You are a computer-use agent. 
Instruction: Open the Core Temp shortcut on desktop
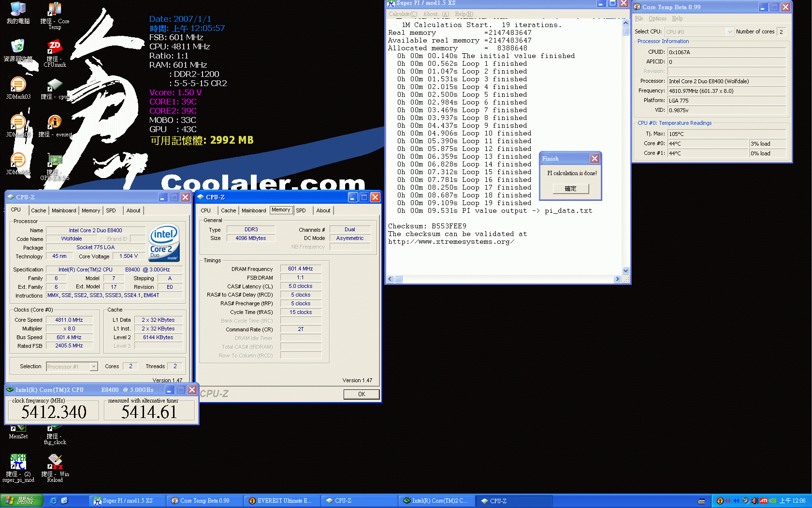tap(55, 16)
